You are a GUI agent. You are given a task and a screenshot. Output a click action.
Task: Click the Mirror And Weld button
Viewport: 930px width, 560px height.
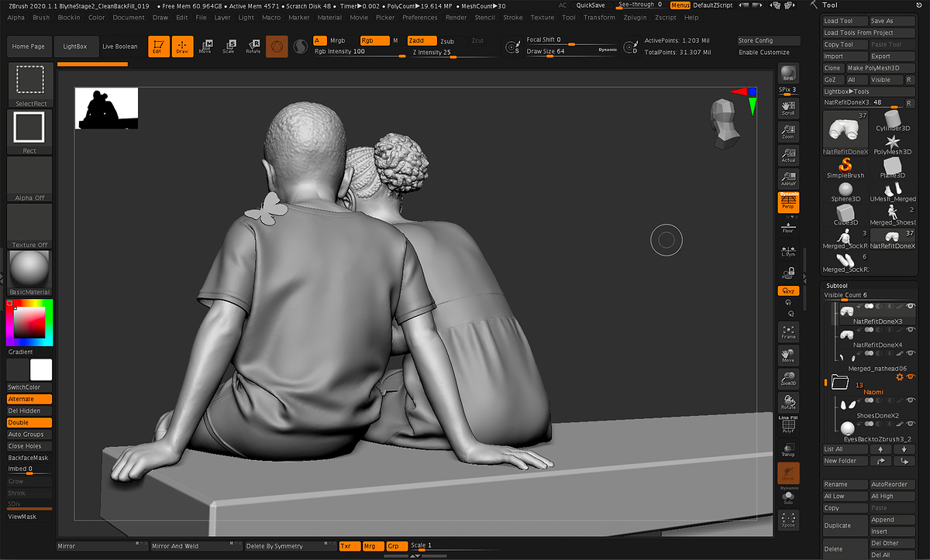tap(195, 546)
